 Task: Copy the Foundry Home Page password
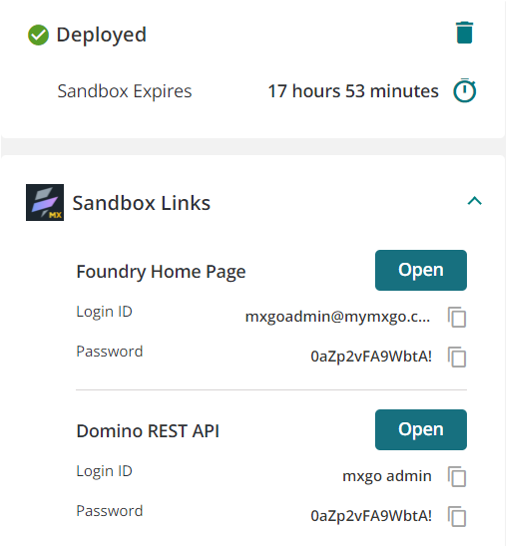tap(457, 357)
